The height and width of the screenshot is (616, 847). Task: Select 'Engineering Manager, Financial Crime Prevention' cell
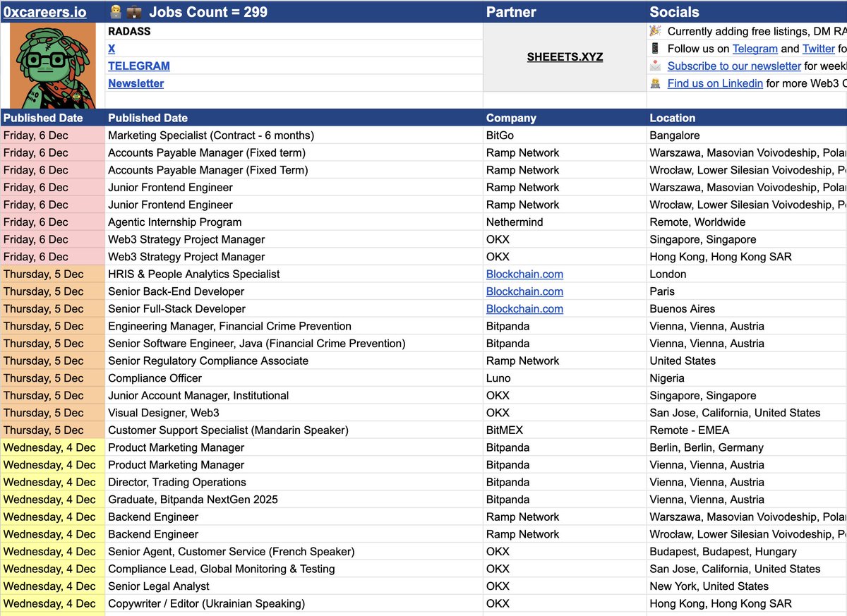[x=294, y=326]
